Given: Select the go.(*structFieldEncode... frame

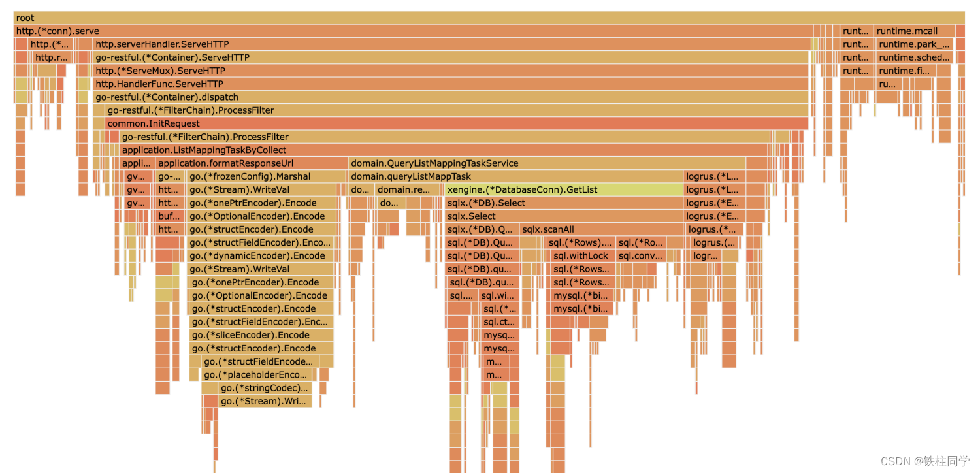Looking at the screenshot, I should (x=261, y=361).
